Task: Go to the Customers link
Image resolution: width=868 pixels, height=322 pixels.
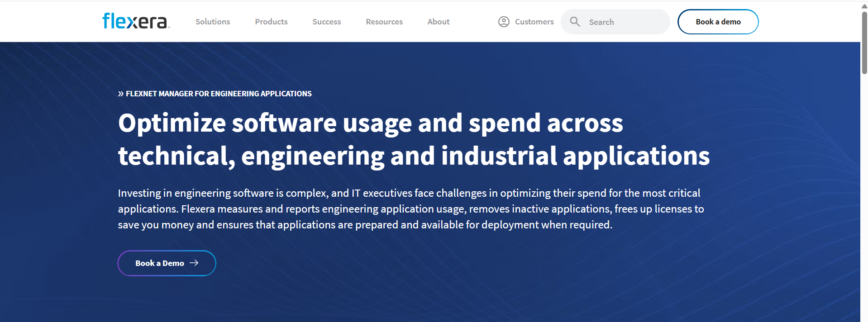Action: pos(534,22)
